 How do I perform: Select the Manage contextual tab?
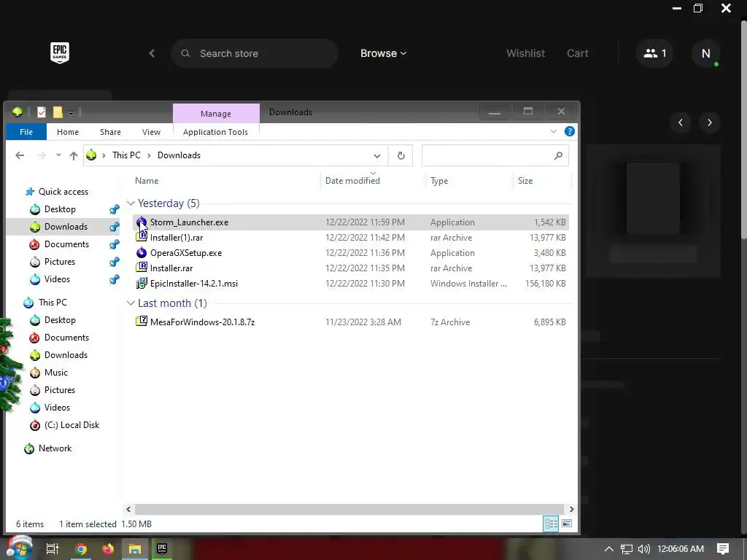click(216, 113)
